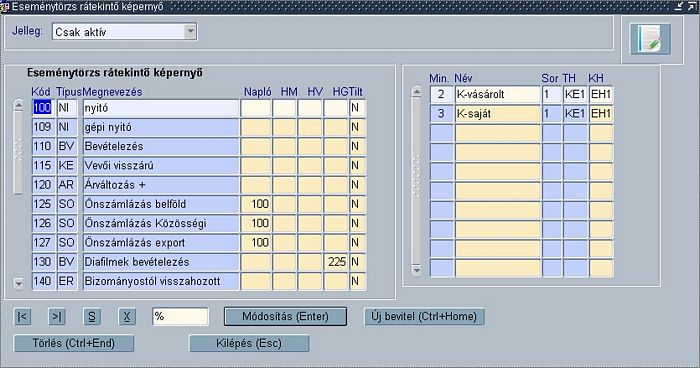
Task: Open the Jelleg dropdown arrow
Action: [190, 32]
